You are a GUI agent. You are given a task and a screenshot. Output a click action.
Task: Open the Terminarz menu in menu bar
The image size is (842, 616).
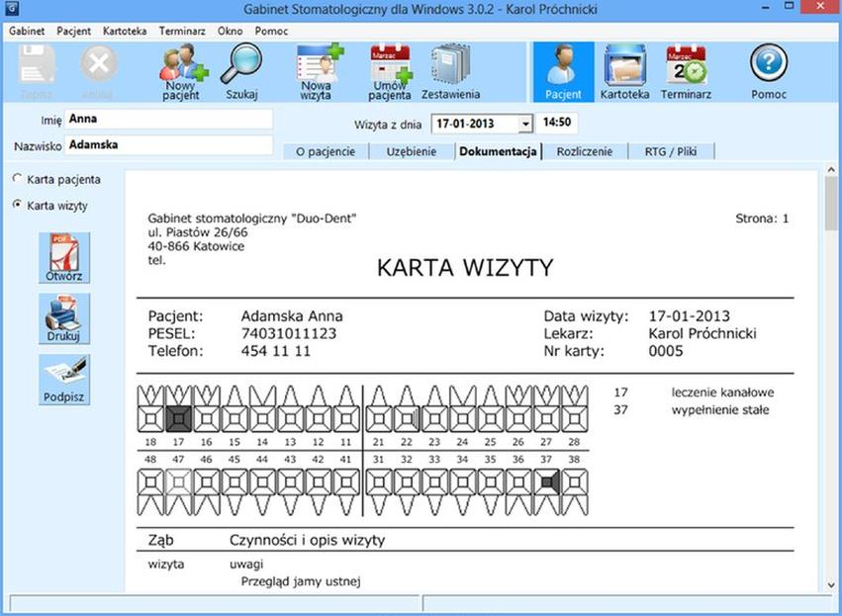[184, 31]
